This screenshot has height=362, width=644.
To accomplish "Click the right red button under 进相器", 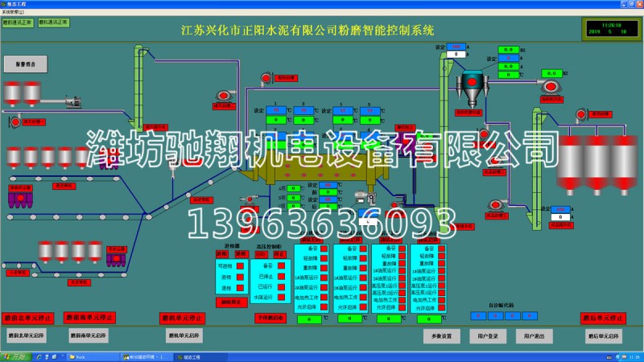I will pos(241,254).
